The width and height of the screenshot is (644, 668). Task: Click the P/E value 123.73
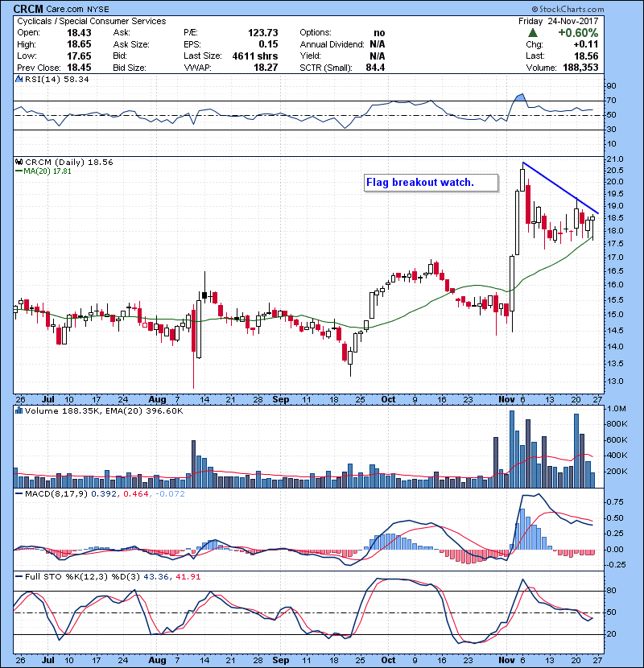pyautogui.click(x=262, y=33)
